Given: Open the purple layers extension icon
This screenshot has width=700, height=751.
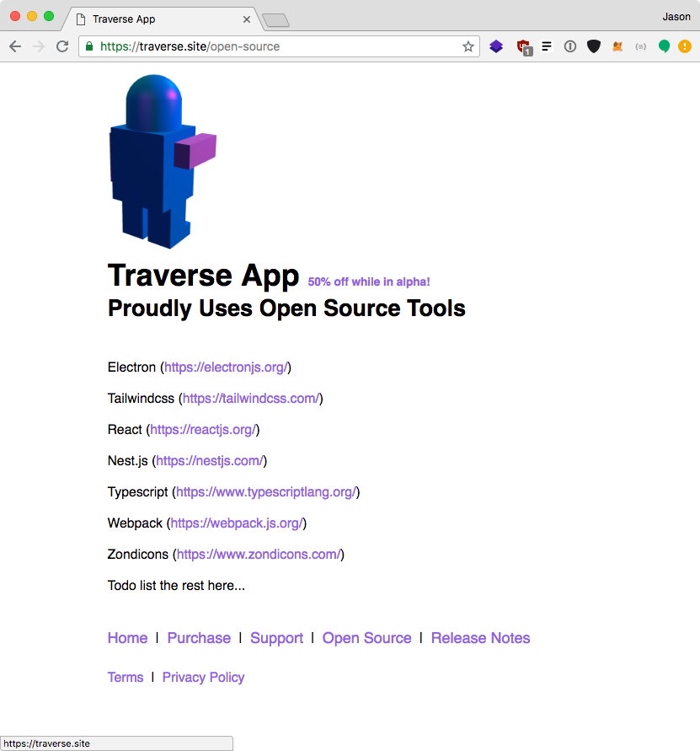Looking at the screenshot, I should coord(496,46).
